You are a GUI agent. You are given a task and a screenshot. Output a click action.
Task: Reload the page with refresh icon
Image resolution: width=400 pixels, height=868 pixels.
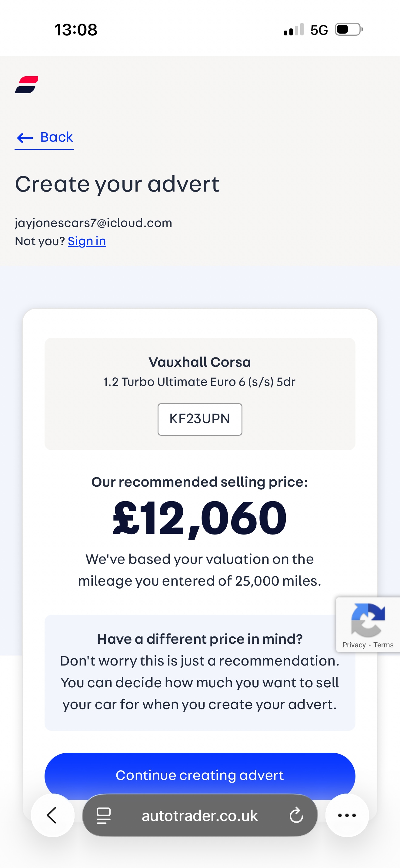296,815
